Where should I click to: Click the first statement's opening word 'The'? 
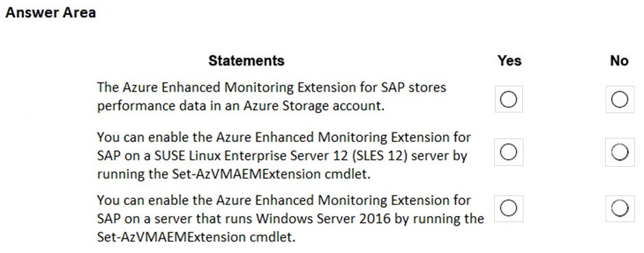coord(108,87)
